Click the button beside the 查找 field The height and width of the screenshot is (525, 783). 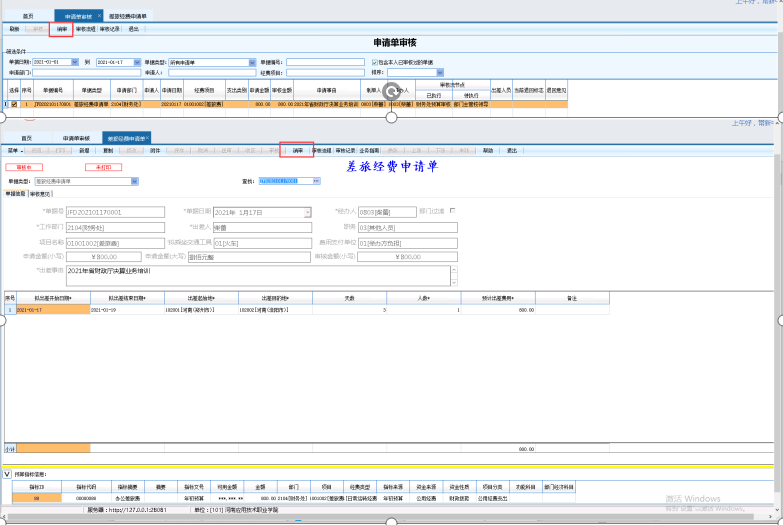(317, 181)
